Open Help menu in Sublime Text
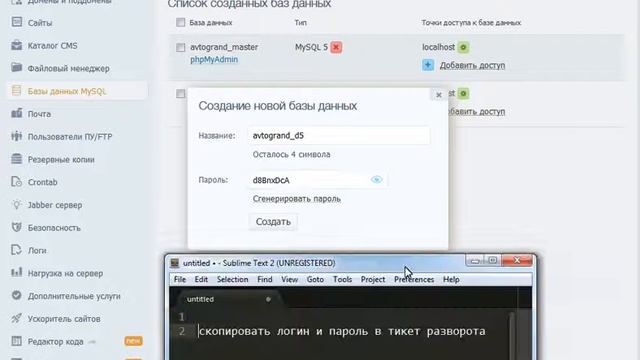The height and width of the screenshot is (360, 640). (451, 280)
